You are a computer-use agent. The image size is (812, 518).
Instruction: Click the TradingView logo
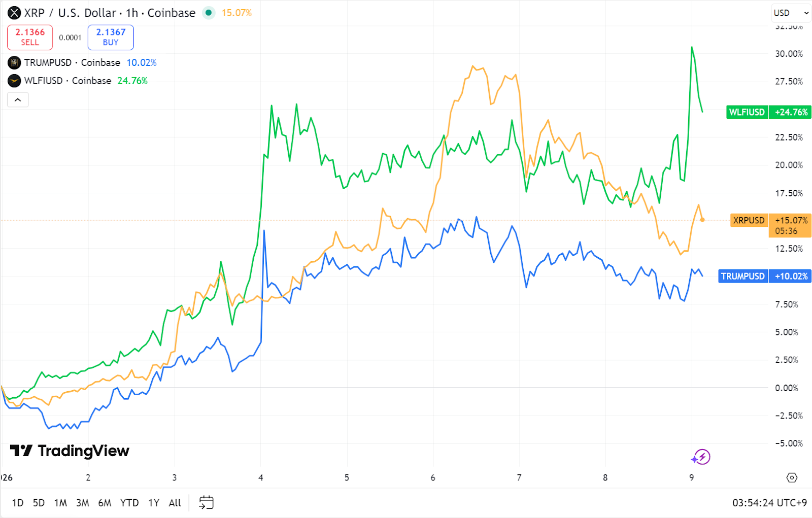pos(70,451)
